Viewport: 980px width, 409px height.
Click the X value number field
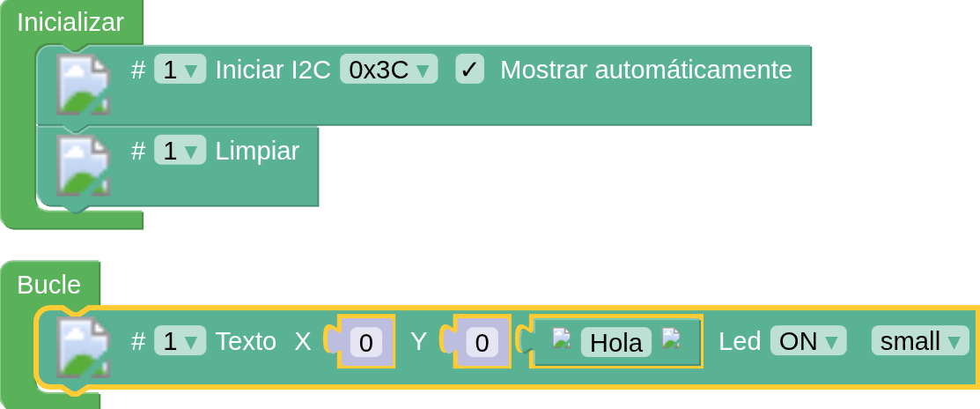coord(366,342)
